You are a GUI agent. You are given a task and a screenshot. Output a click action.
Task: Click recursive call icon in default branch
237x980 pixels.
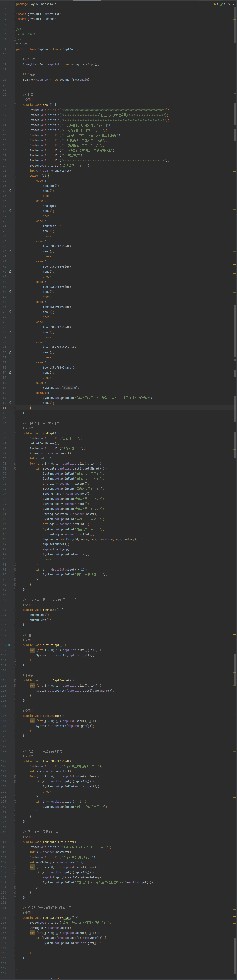[10, 402]
